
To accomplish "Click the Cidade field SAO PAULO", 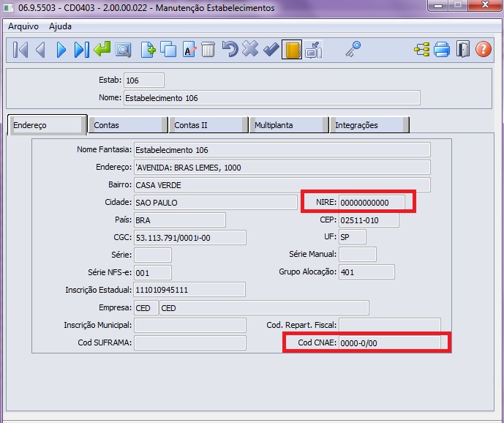I will (215, 202).
